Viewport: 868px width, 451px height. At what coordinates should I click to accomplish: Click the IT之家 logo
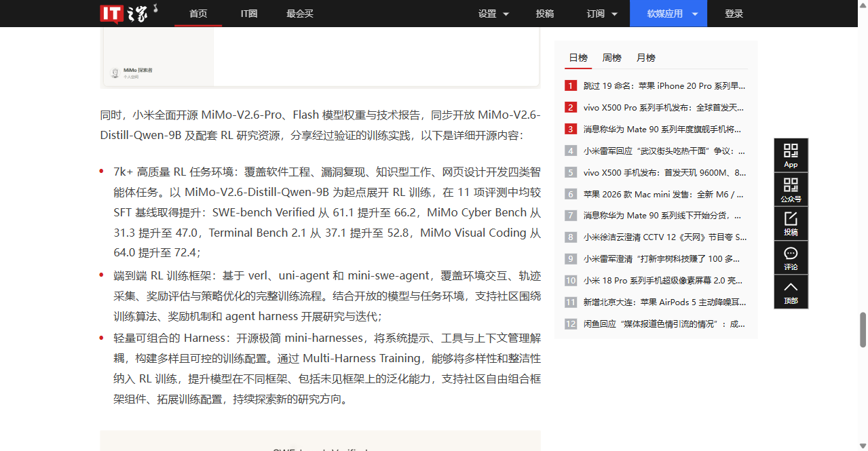[129, 13]
